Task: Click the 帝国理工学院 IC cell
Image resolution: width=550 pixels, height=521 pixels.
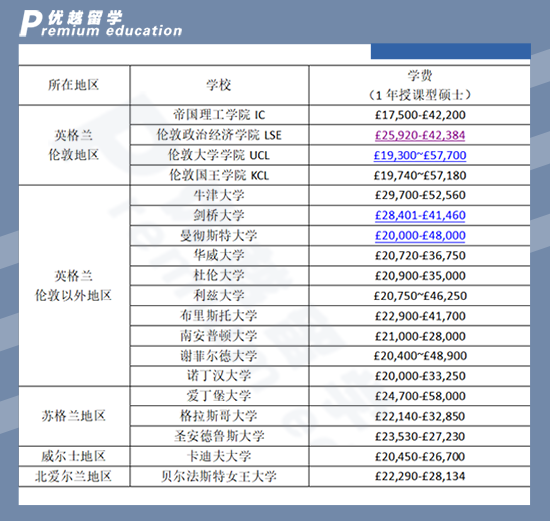Action: click(219, 115)
